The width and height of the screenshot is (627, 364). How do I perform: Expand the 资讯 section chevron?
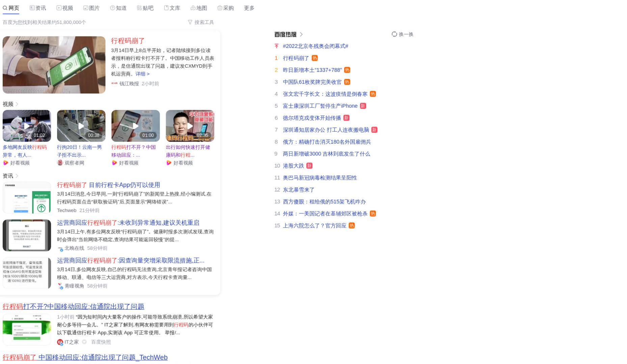click(x=17, y=176)
